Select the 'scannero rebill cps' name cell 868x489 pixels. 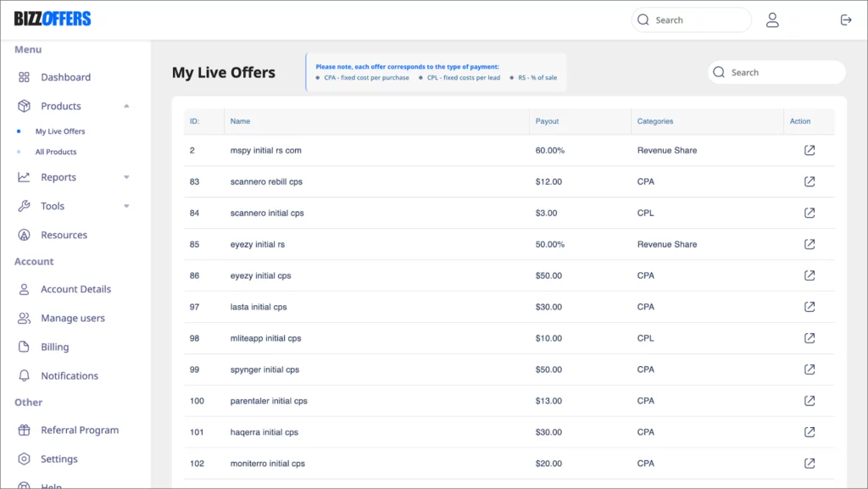coord(266,181)
